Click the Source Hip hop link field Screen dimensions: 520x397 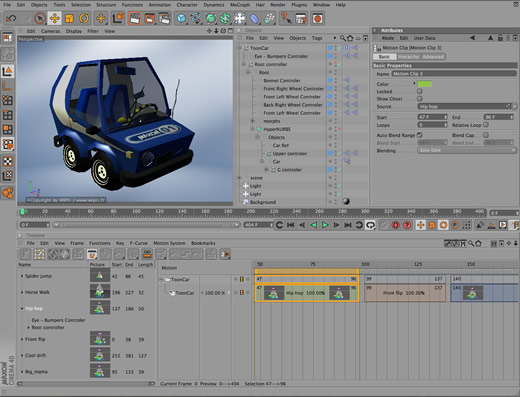click(x=464, y=106)
